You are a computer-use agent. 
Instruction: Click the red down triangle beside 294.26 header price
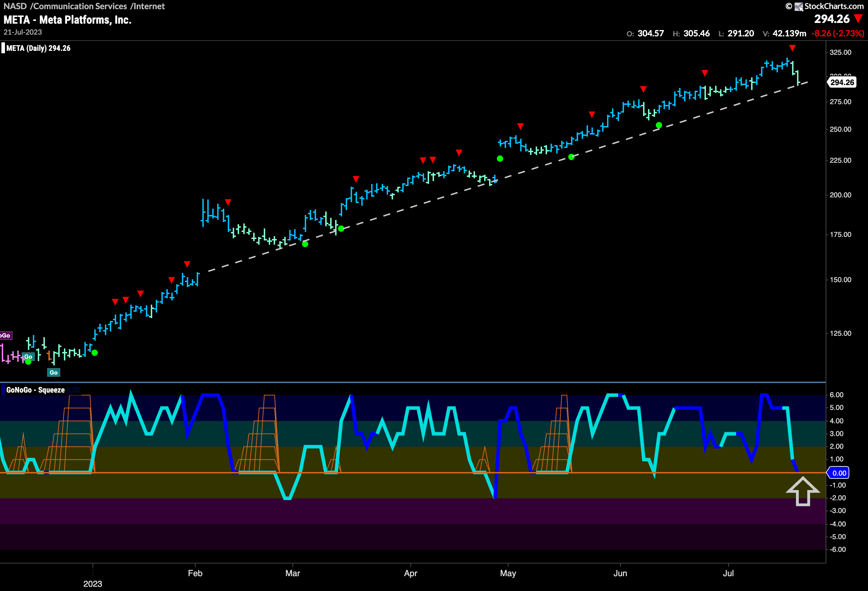tap(858, 19)
